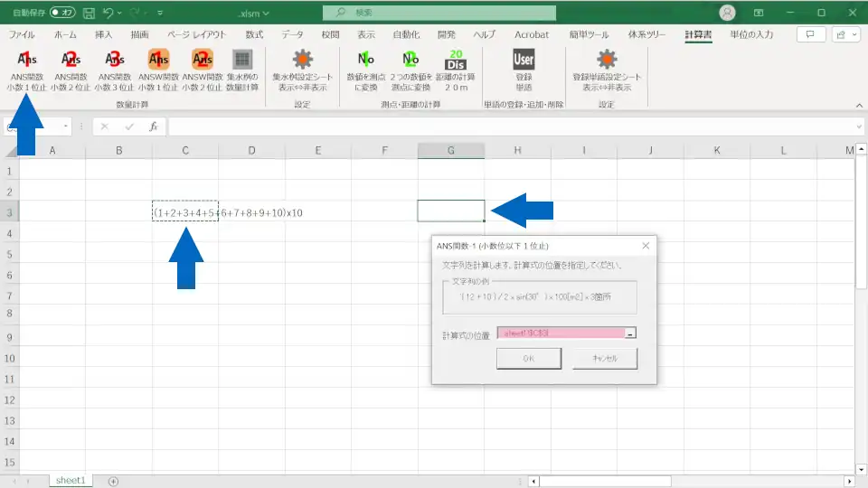Expand the formula bar chevron
Image resolution: width=868 pixels, height=488 pixels.
[859, 127]
